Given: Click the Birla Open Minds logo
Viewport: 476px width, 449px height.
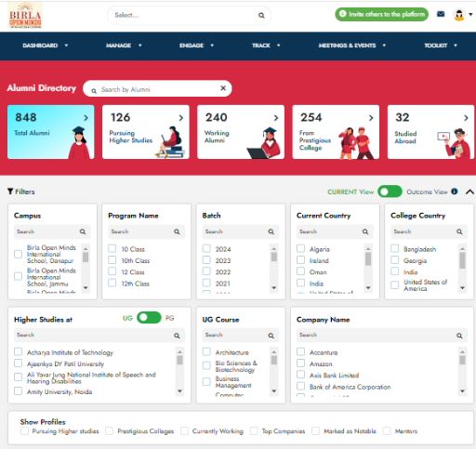Looking at the screenshot, I should pos(25,15).
